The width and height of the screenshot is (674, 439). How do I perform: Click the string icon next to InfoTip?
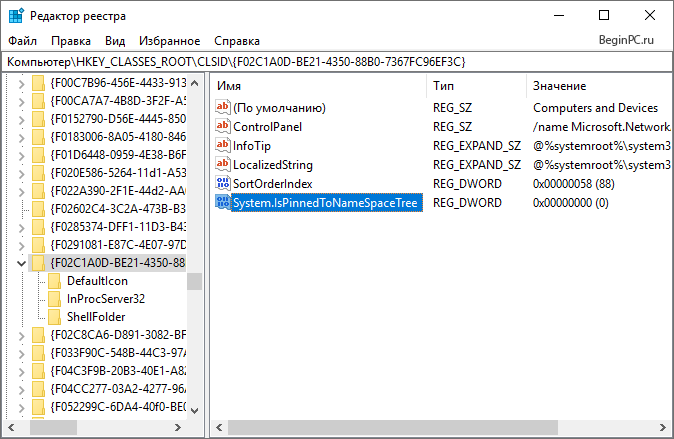[x=223, y=145]
